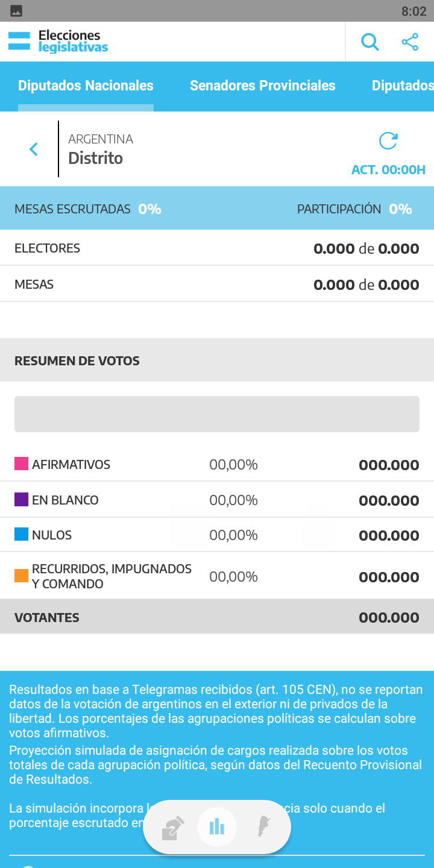Image resolution: width=434 pixels, height=868 pixels.
Task: Tap the empty vote summary bar
Action: click(217, 414)
